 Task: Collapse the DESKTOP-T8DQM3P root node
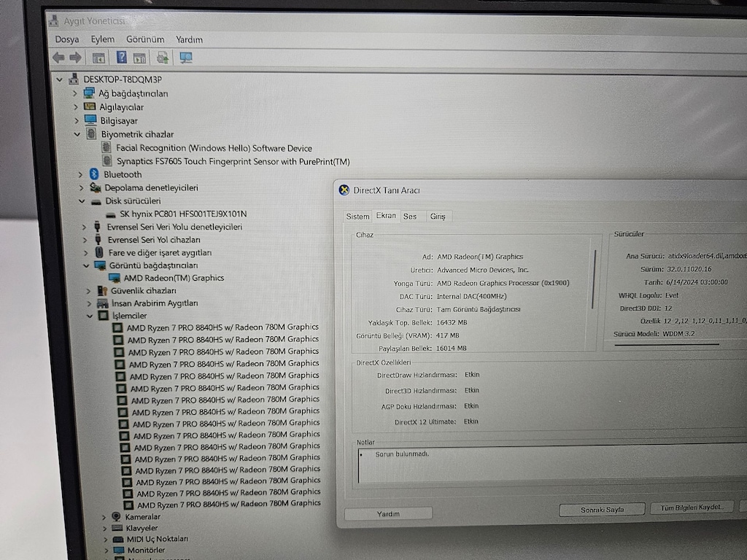[59, 79]
